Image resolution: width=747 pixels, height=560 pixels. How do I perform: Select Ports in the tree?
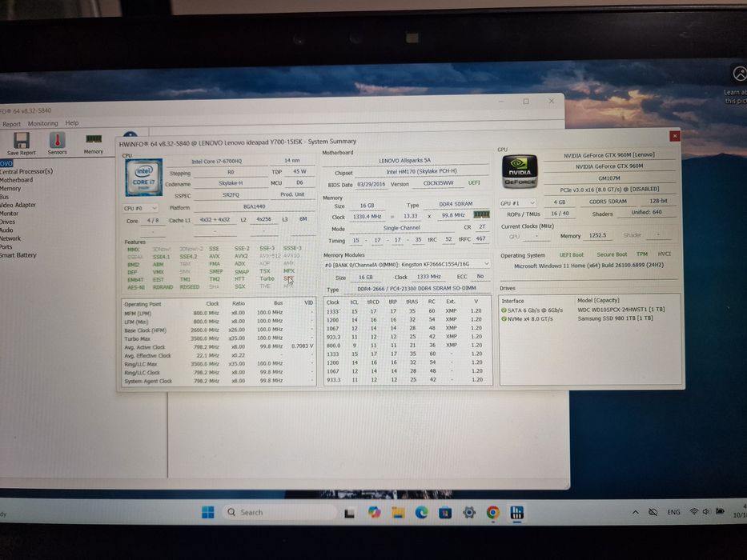tap(6, 246)
